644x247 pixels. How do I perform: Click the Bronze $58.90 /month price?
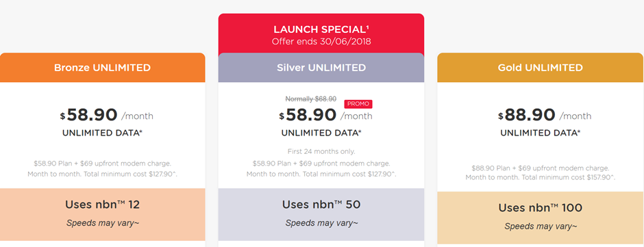107,116
